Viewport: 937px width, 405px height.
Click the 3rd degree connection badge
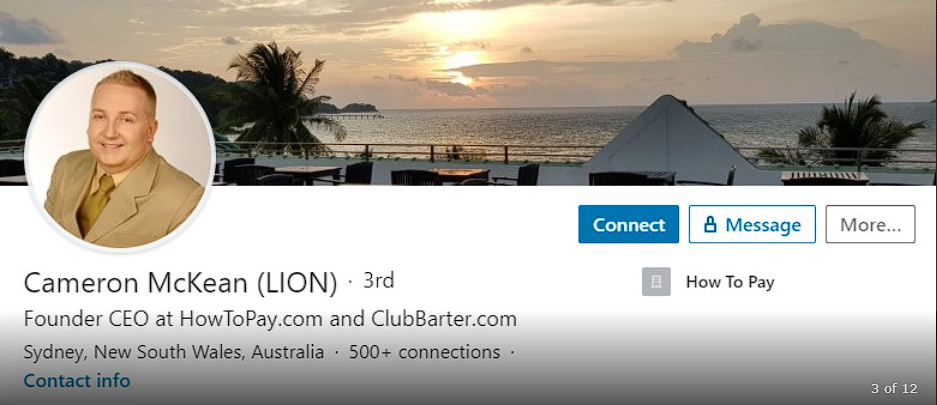(x=379, y=281)
